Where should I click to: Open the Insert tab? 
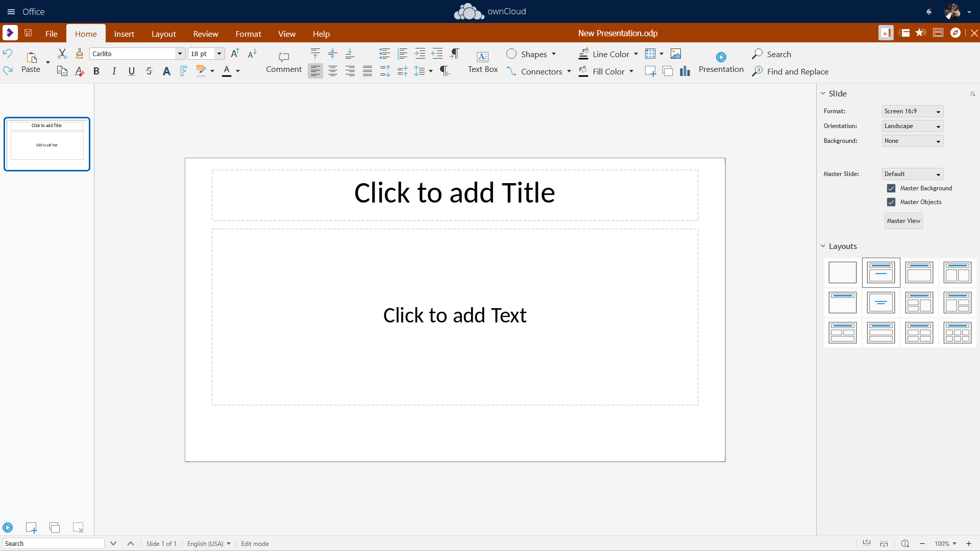(x=124, y=34)
